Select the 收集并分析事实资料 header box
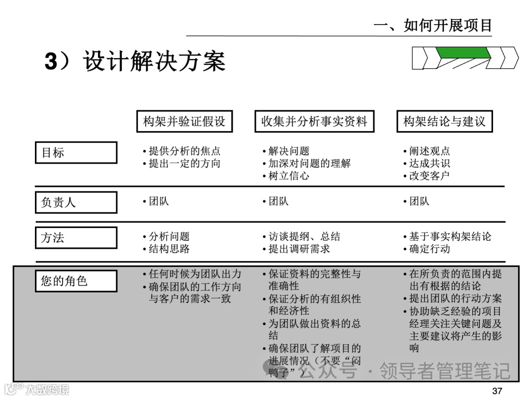Viewport: 532px width, 399px height. (314, 121)
